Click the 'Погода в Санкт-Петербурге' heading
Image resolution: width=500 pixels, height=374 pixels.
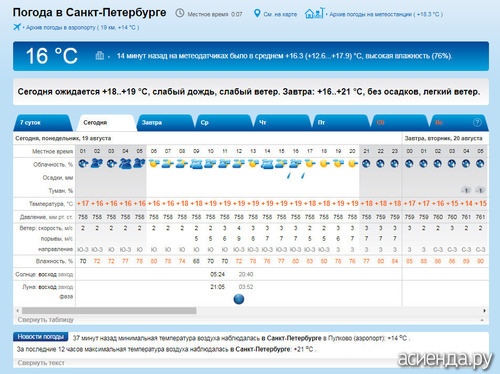point(89,13)
